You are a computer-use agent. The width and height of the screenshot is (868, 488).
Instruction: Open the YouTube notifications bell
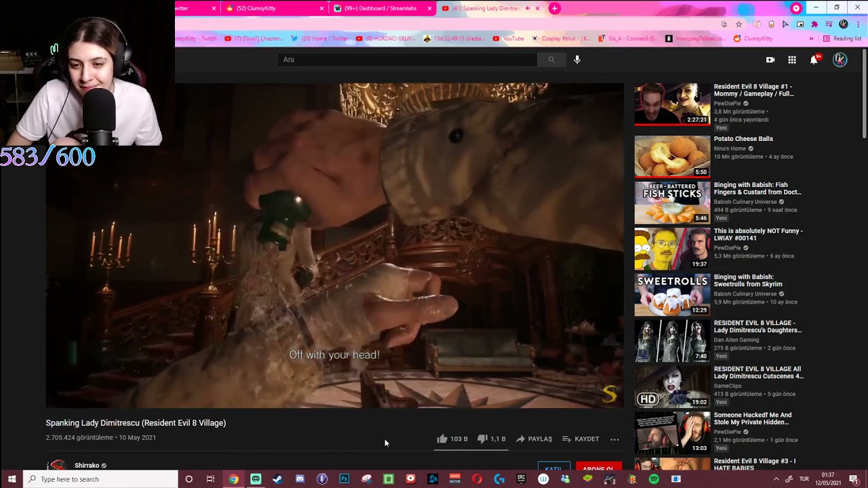coord(814,60)
